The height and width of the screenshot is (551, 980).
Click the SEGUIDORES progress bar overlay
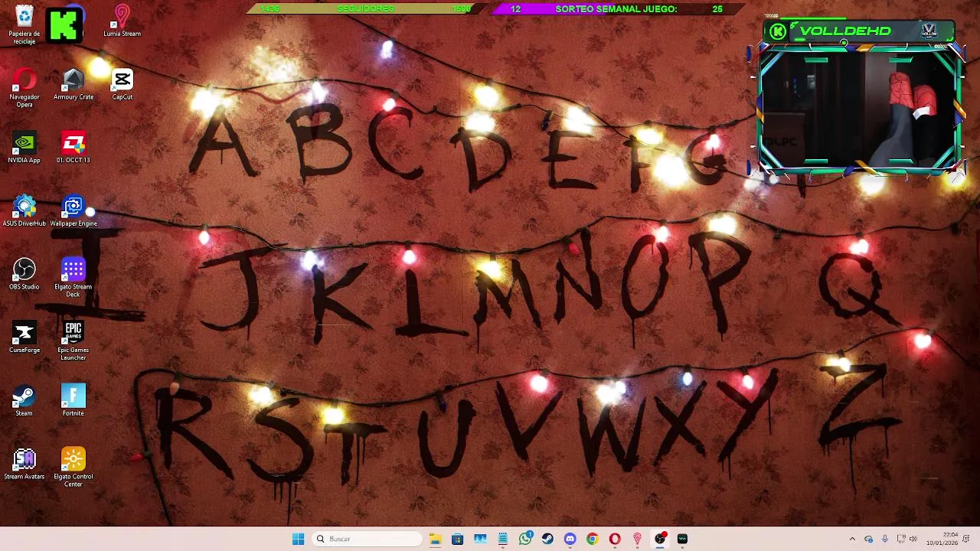coord(366,8)
